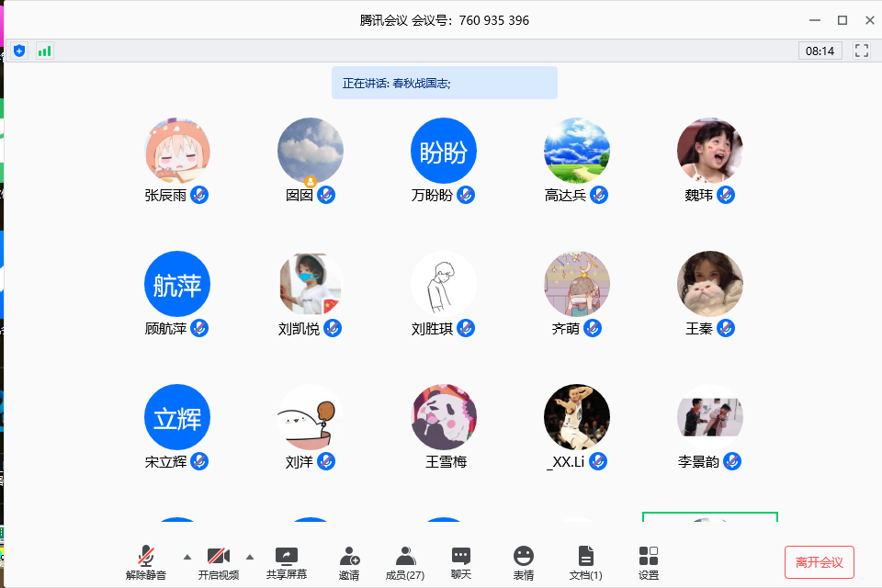Click the 盼盼 avatar of 万盼盼

point(444,151)
